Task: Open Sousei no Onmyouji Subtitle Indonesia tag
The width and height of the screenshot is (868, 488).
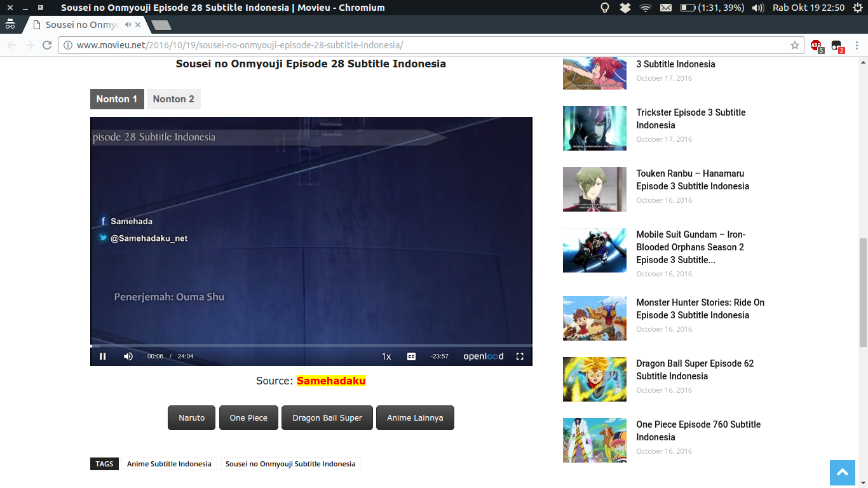Action: 290,464
